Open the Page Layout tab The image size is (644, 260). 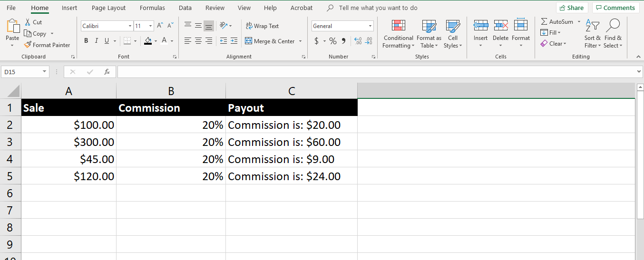pyautogui.click(x=108, y=8)
